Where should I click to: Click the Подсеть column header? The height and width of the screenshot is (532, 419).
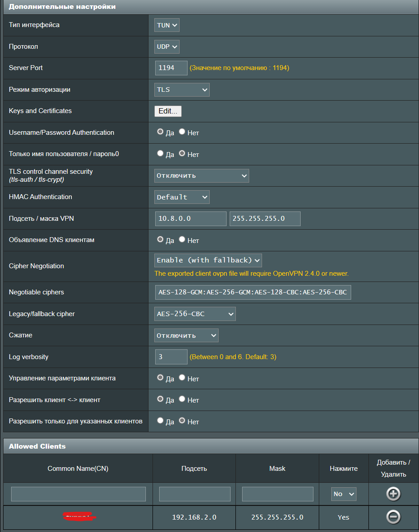[x=194, y=469]
